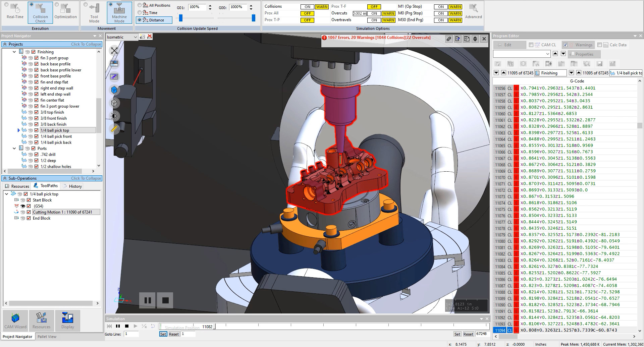Collapse the Ports group in tree
Viewport: 644px width, 347px height.
14,149
